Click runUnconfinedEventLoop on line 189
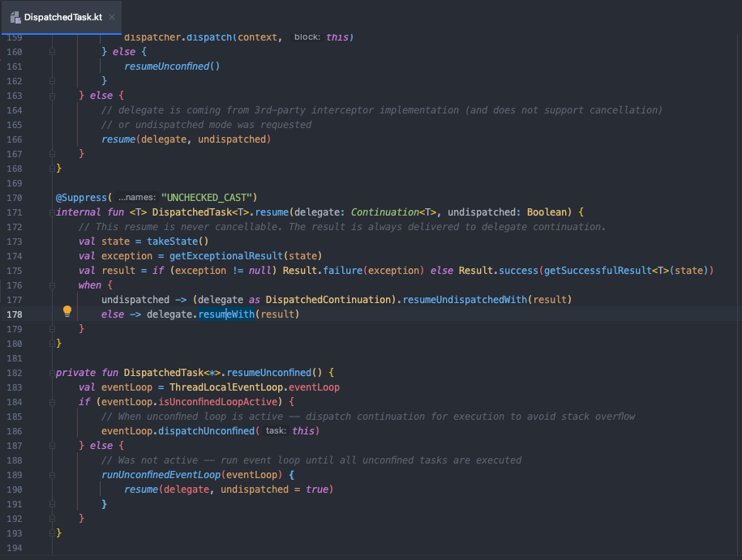 [x=161, y=475]
